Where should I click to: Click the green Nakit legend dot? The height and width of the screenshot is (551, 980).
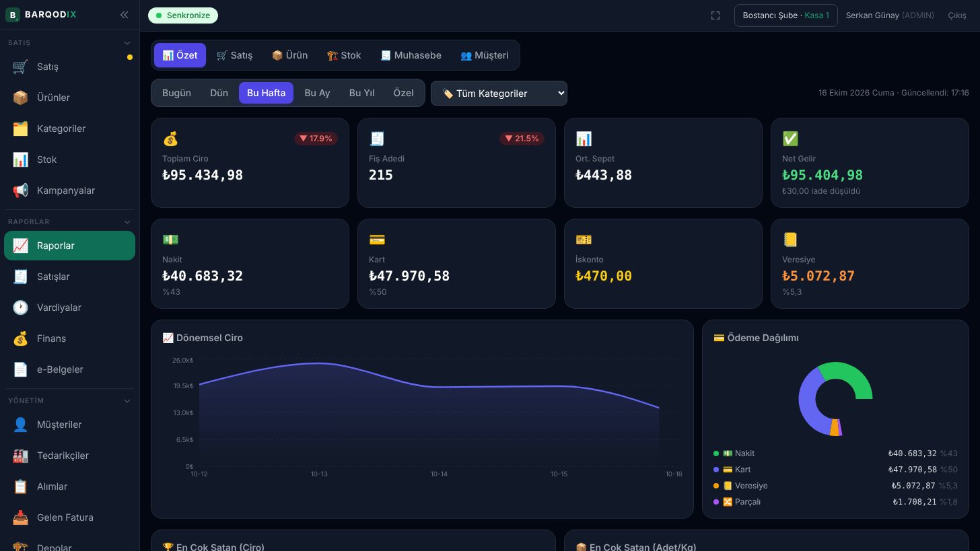point(716,453)
